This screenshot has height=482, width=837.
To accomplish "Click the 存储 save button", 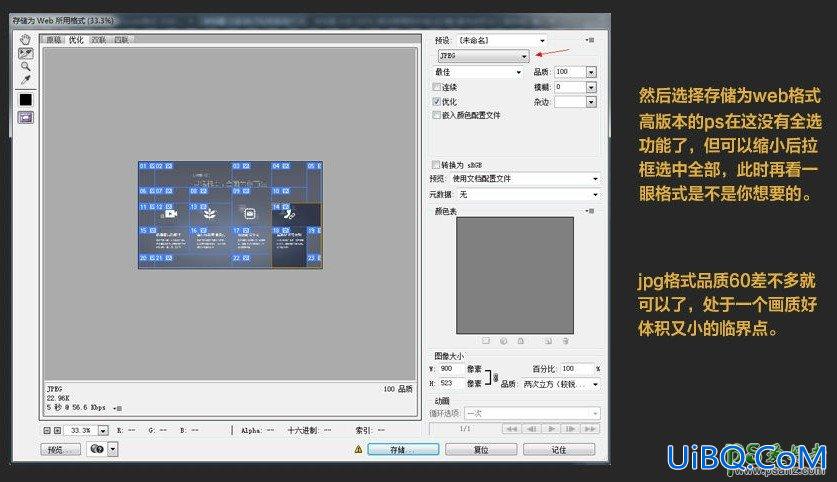I will (403, 450).
